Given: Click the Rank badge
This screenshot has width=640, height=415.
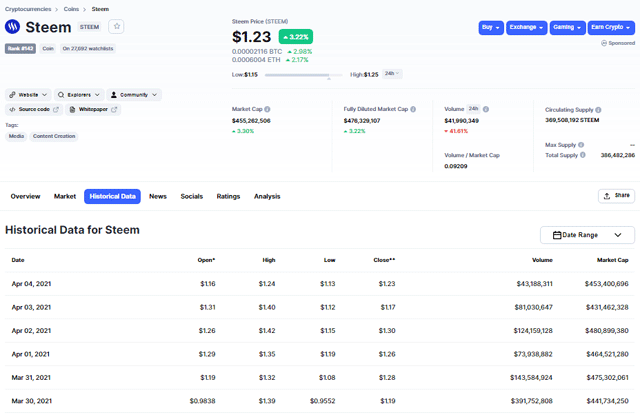Looking at the screenshot, I should [x=20, y=49].
